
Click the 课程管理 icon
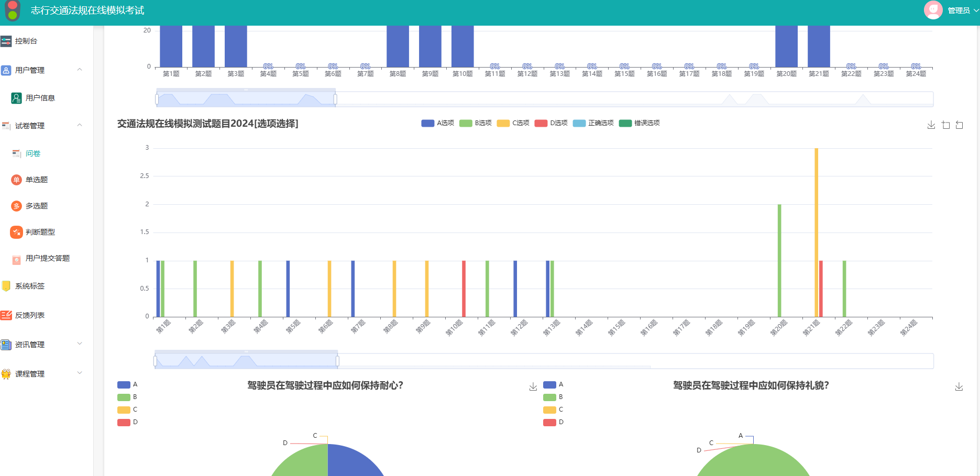pos(6,374)
